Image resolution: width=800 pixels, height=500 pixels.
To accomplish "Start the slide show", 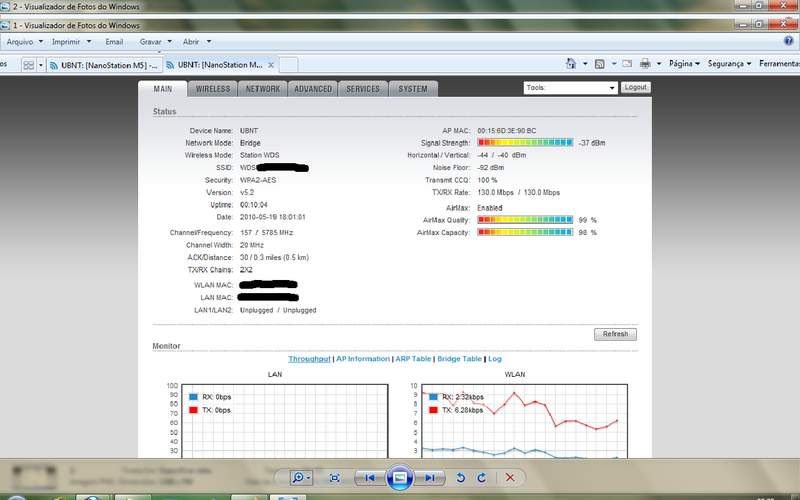I will (399, 478).
